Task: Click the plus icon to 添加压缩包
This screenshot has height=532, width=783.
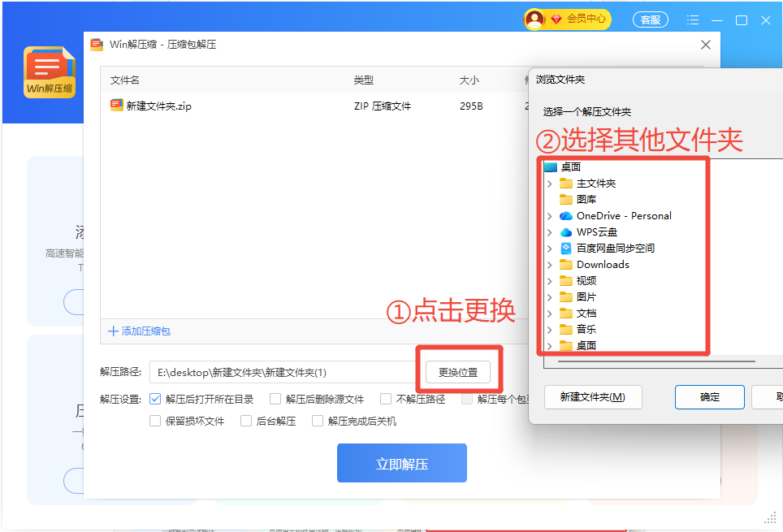Action: coord(113,331)
